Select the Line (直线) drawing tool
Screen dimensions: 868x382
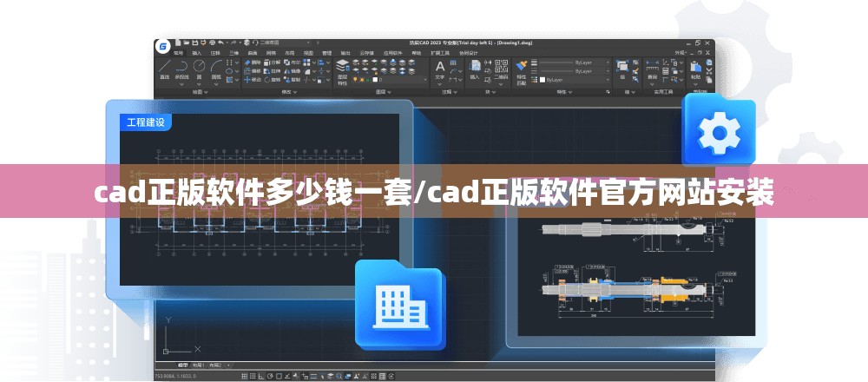(x=165, y=70)
